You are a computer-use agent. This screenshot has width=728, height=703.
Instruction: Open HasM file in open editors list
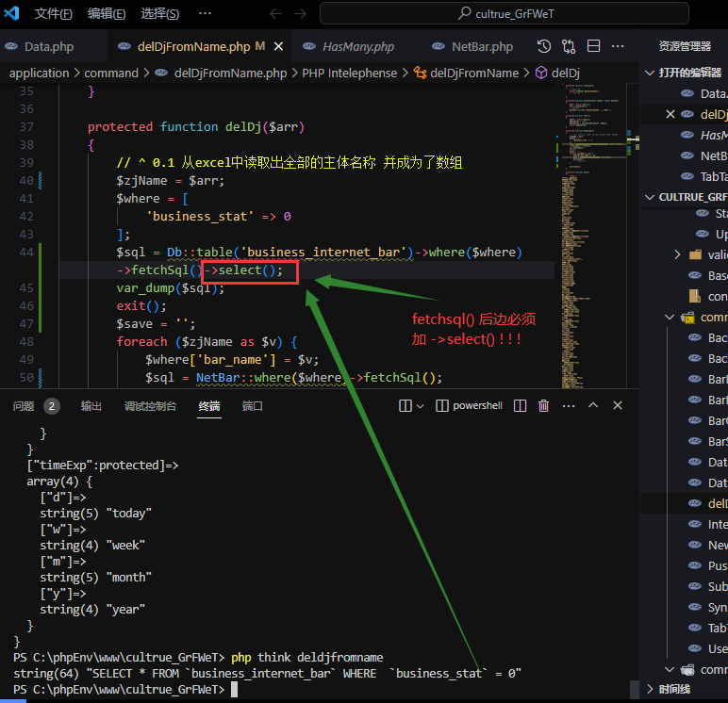point(684,135)
